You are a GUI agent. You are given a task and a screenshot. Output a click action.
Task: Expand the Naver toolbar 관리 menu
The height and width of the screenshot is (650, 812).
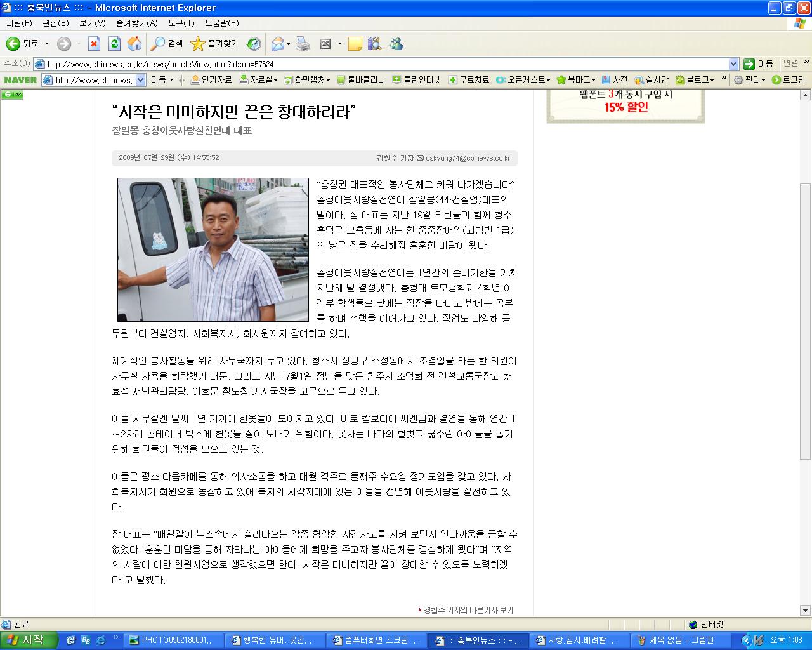click(749, 79)
